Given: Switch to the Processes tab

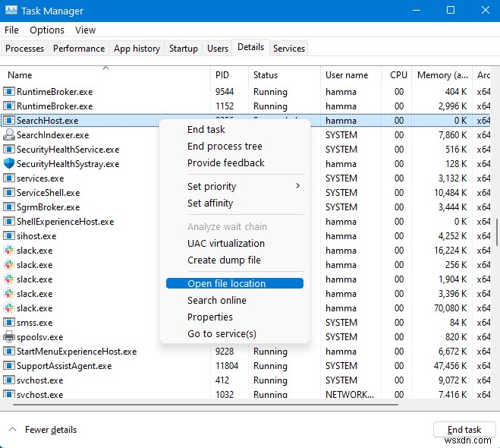Looking at the screenshot, I should (x=24, y=49).
